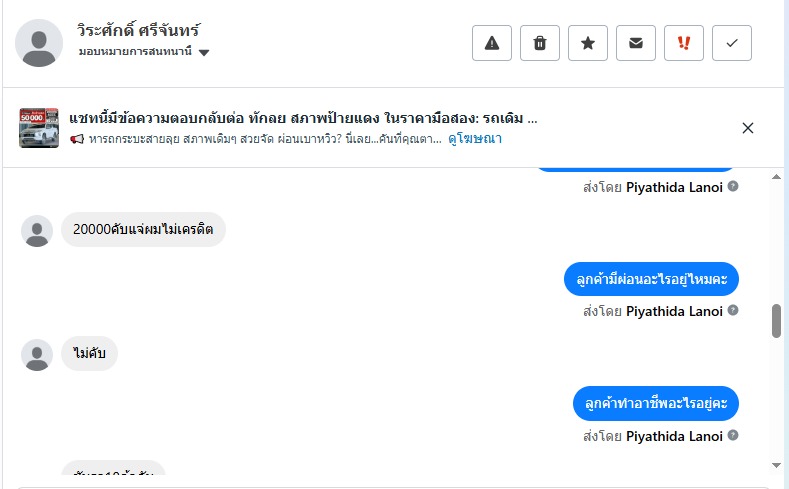This screenshot has width=789, height=489.
Task: Click sender avatar next to ไม่คับ message
Action: (x=37, y=355)
